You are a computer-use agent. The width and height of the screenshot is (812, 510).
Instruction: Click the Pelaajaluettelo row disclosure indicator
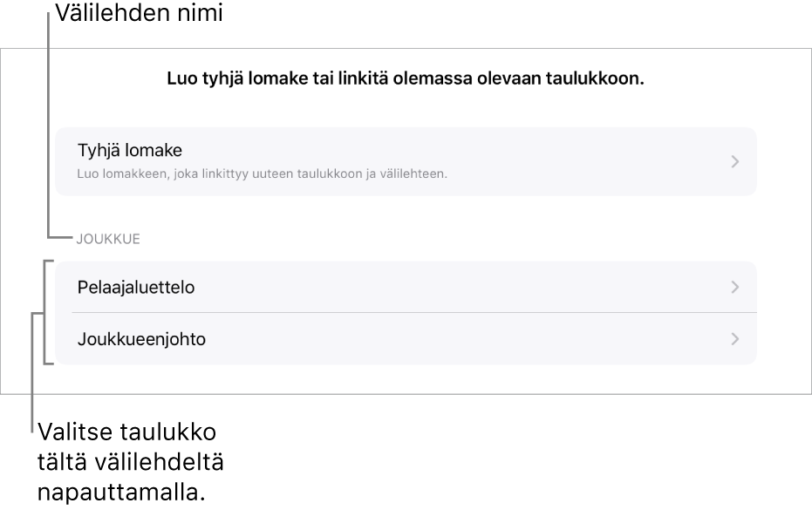click(x=737, y=287)
